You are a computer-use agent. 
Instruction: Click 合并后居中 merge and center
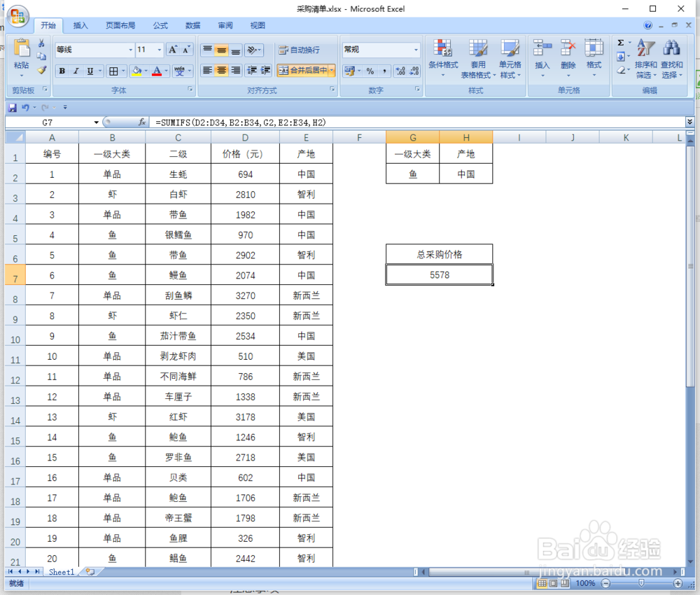(x=302, y=70)
